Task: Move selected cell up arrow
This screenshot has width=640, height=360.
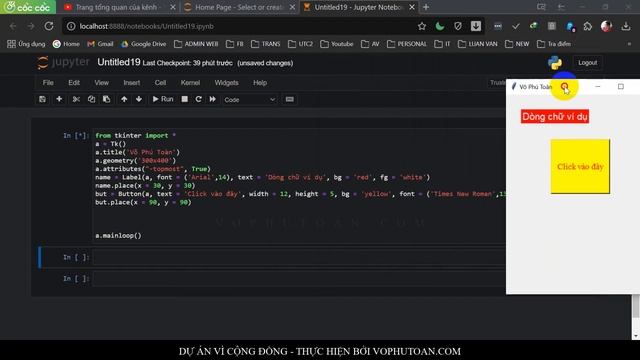Action: pos(124,99)
